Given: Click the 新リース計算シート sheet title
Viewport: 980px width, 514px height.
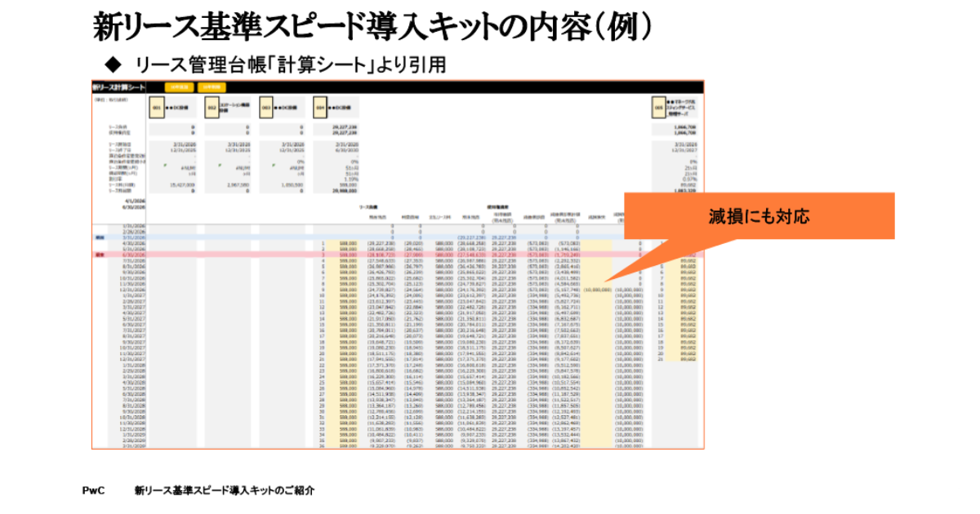Looking at the screenshot, I should coord(119,87).
